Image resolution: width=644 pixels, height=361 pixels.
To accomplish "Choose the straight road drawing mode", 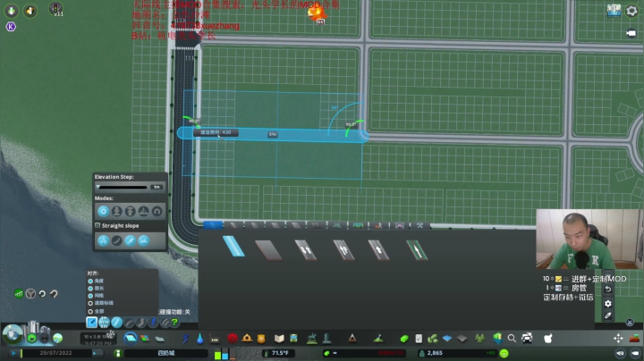I will click(116, 323).
